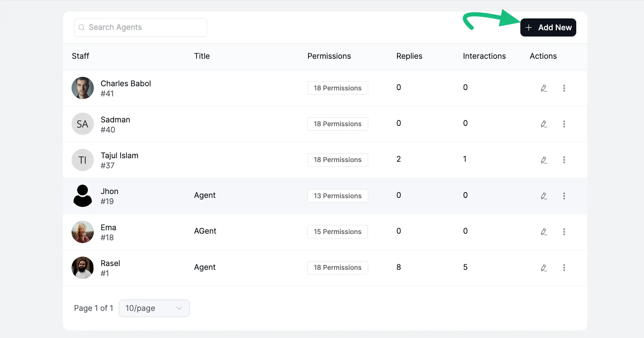The height and width of the screenshot is (338, 644).
Task: View 18 Permissions for Tajul Islam
Action: click(x=337, y=160)
